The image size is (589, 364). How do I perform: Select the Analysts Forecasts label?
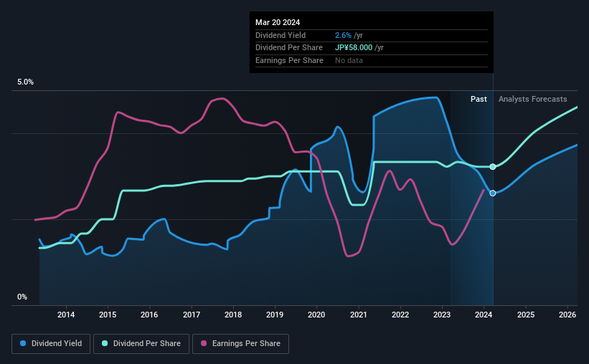(532, 99)
